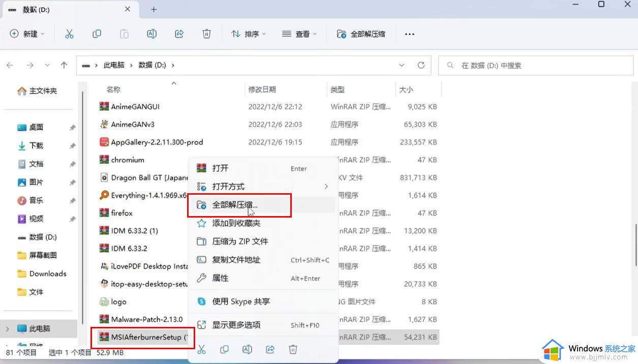Open 打开方式 submenu in context menu
This screenshot has height=364, width=638.
click(x=262, y=187)
